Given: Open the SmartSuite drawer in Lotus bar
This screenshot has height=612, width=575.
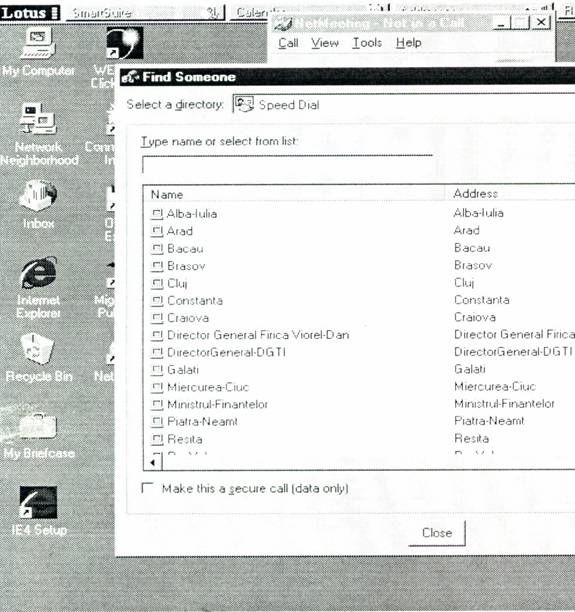Looking at the screenshot, I should (x=145, y=13).
